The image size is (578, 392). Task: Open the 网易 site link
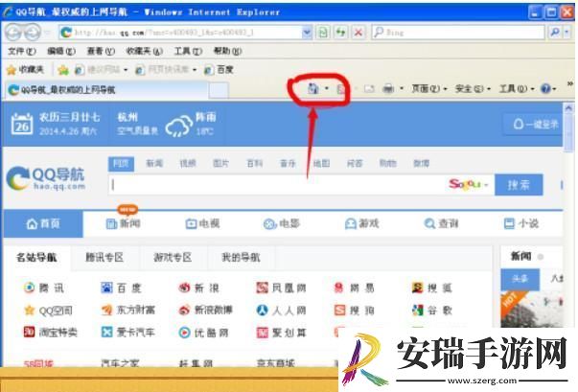tap(355, 288)
